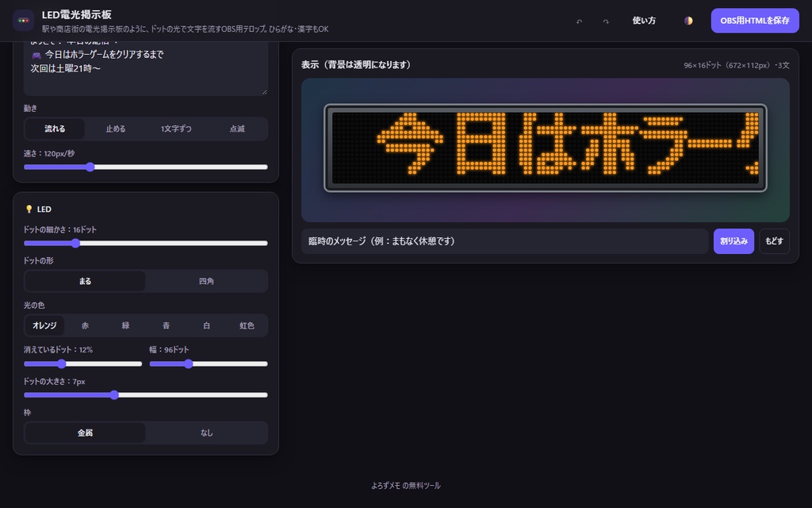The height and width of the screenshot is (508, 812).
Task: Click the もどす button
Action: pyautogui.click(x=774, y=241)
